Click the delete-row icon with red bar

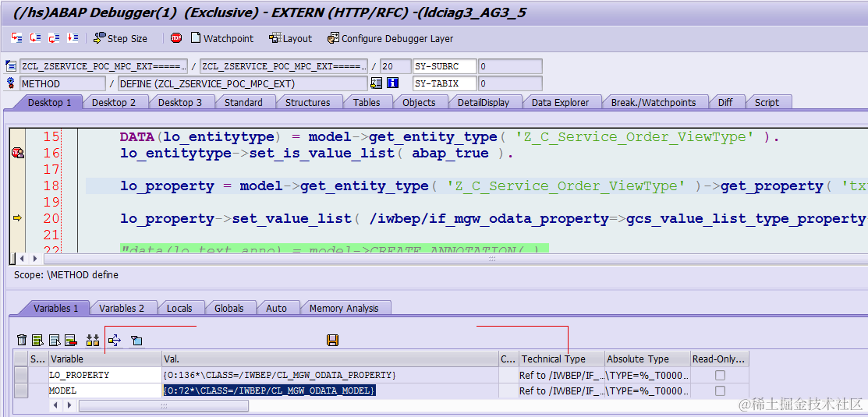(70, 340)
